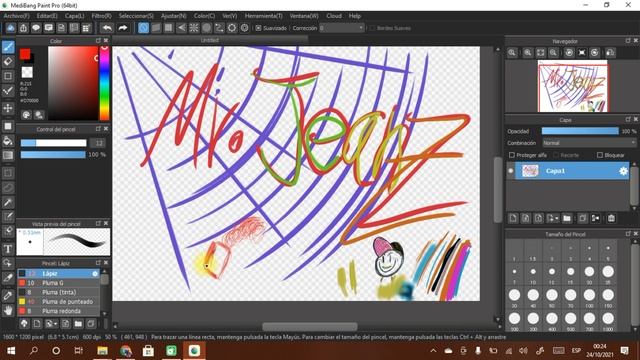Viewport: 640px width, 360px height.
Task: Activate the curve snap icon
Action: click(x=219, y=28)
